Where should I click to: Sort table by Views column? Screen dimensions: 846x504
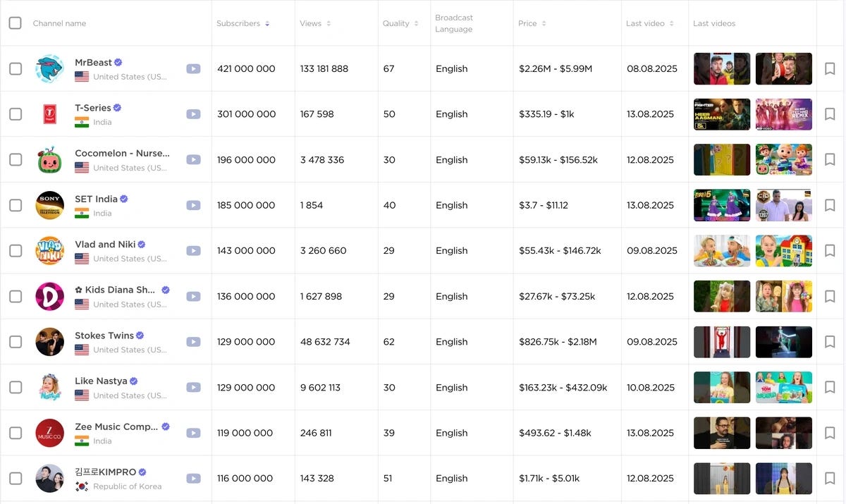click(x=315, y=23)
